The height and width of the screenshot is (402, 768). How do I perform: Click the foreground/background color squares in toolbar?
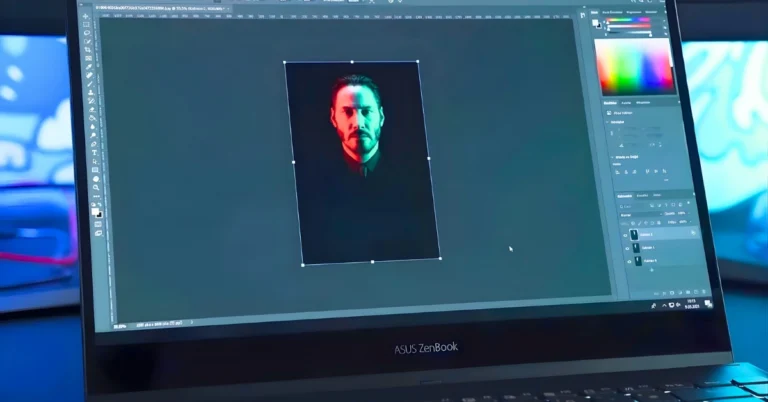98,212
